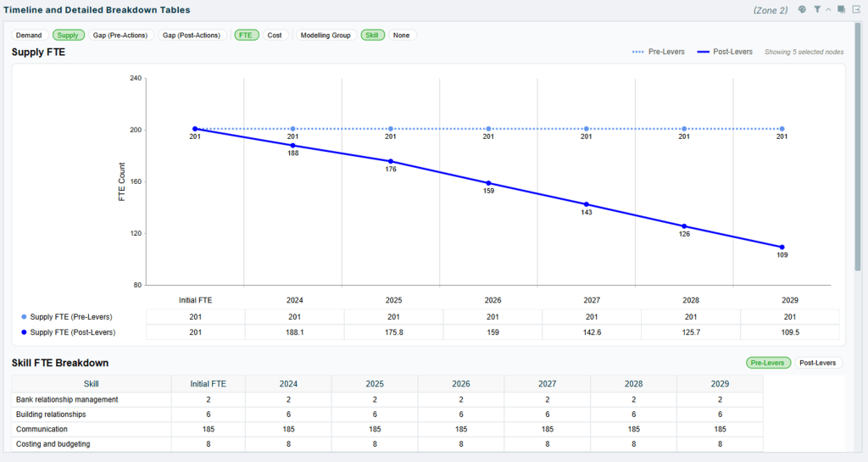
Task: Click the 2026 Post-Levers data point 159
Action: 488,183
